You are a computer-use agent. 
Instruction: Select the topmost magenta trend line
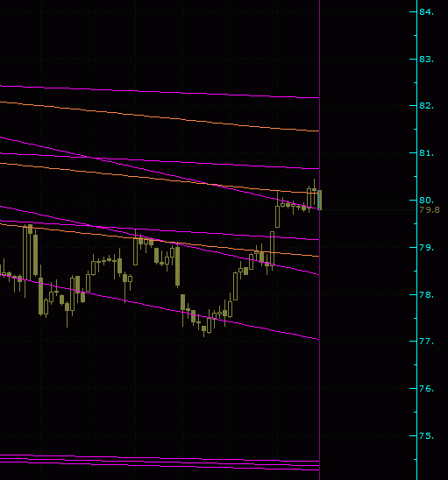tap(160, 92)
